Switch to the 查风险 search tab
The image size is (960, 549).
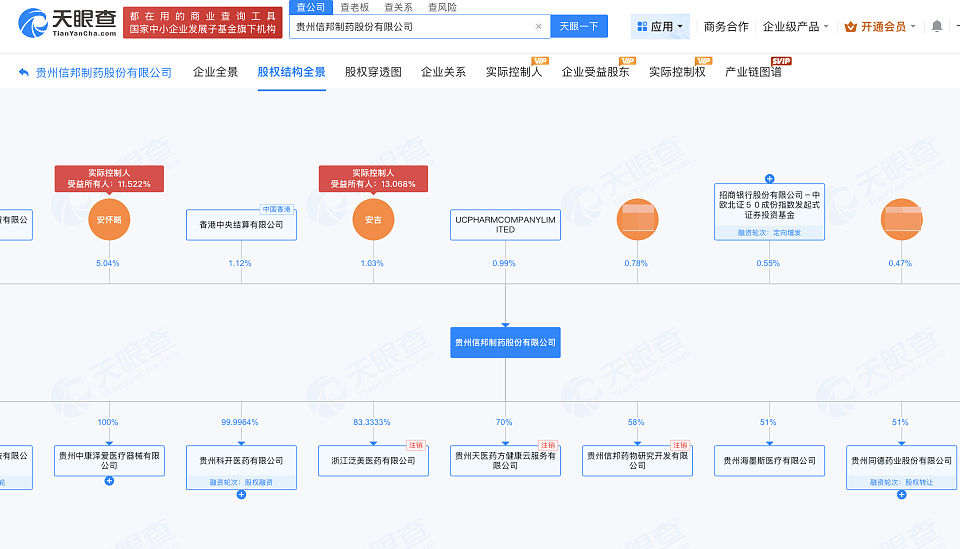442,7
